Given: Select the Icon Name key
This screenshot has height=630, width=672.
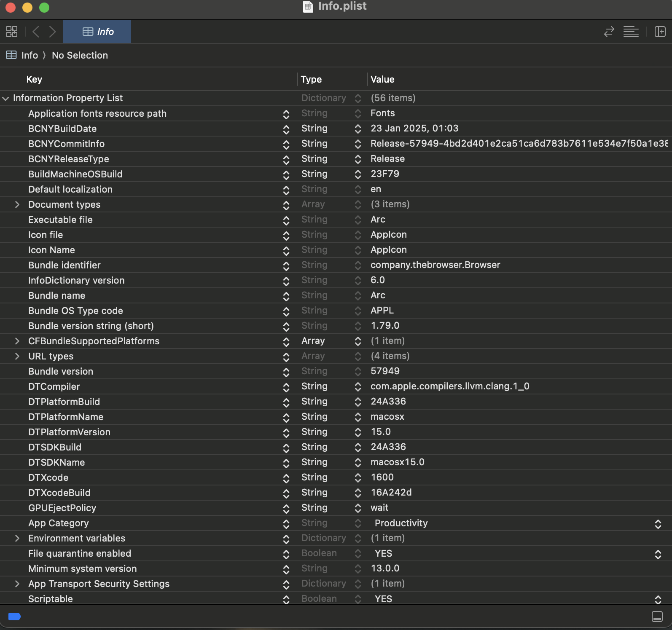Looking at the screenshot, I should coord(51,250).
